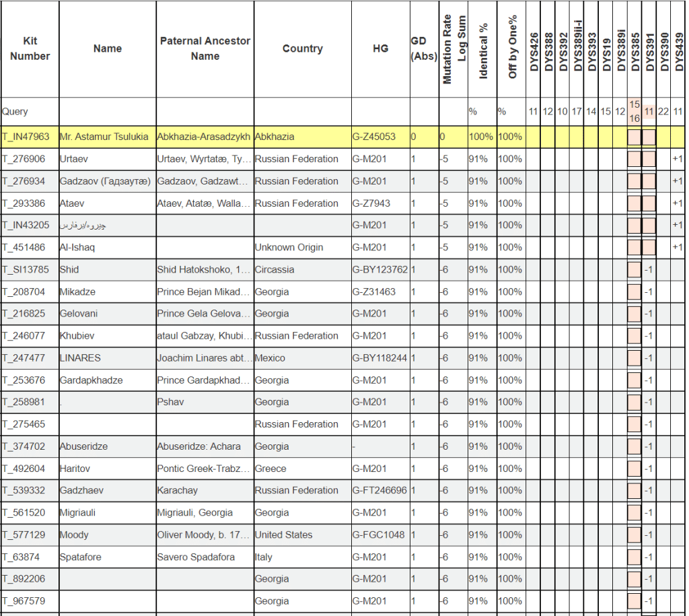
Task: Click the LINARES name cell
Action: click(x=80, y=358)
